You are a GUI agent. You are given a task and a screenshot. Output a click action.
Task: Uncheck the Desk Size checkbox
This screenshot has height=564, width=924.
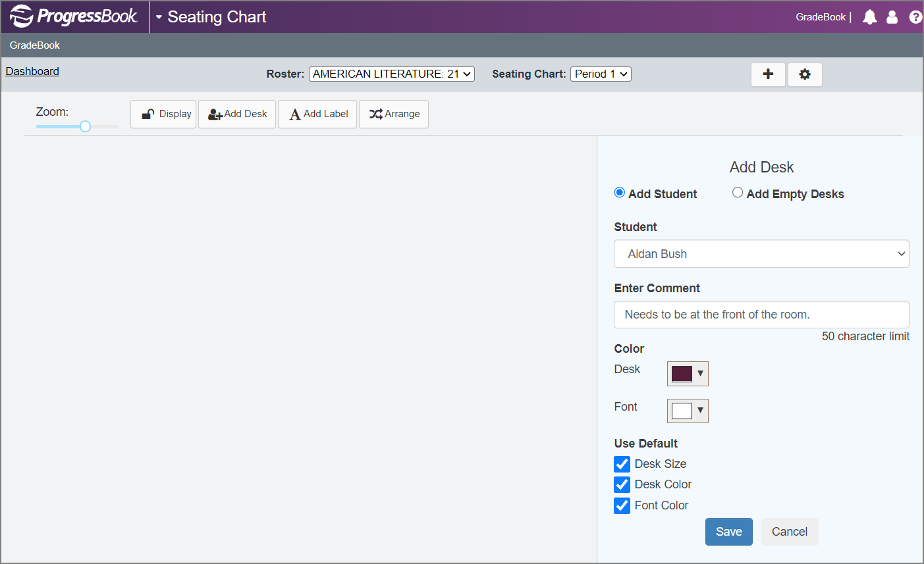tap(622, 464)
